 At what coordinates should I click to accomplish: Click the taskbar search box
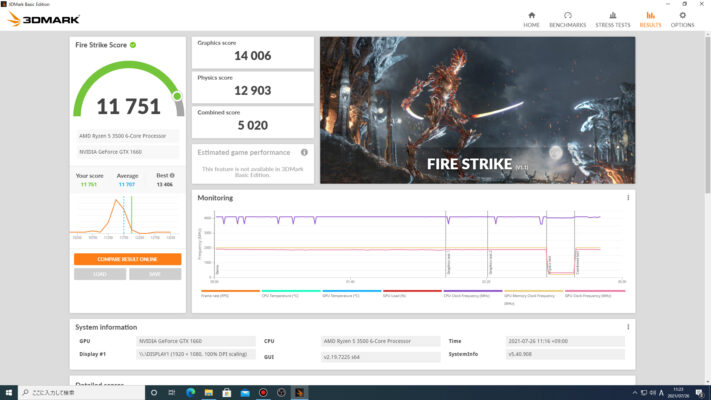(82, 392)
